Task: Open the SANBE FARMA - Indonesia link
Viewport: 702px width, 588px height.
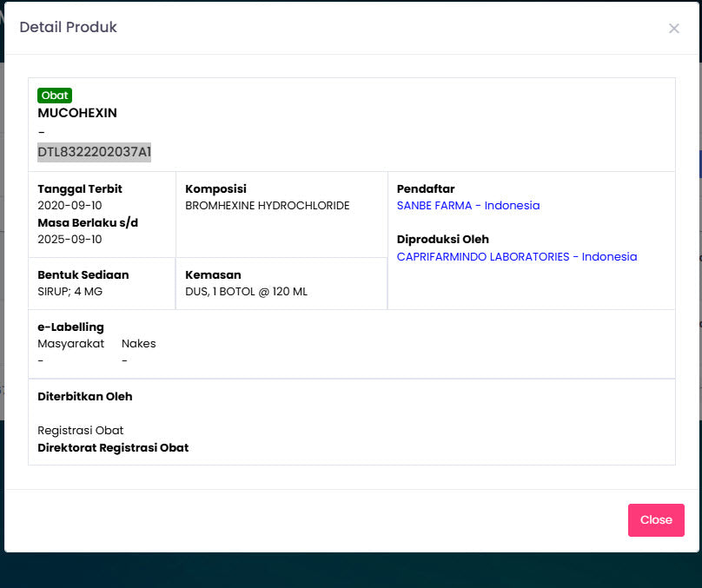Action: 467,206
